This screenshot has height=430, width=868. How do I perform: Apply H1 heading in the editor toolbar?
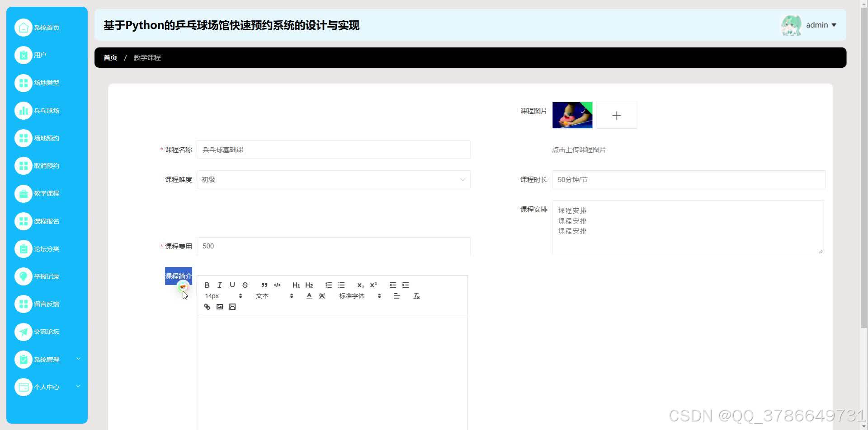click(x=296, y=285)
